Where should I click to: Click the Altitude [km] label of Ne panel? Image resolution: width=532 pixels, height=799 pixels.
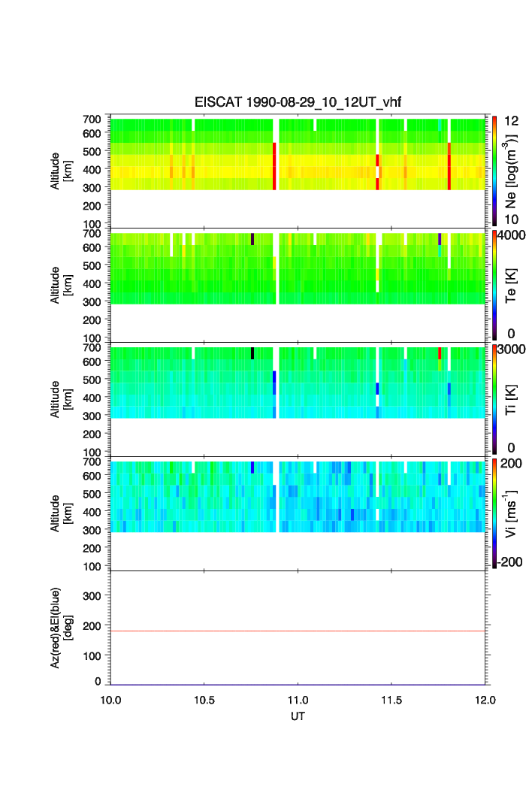61,171
